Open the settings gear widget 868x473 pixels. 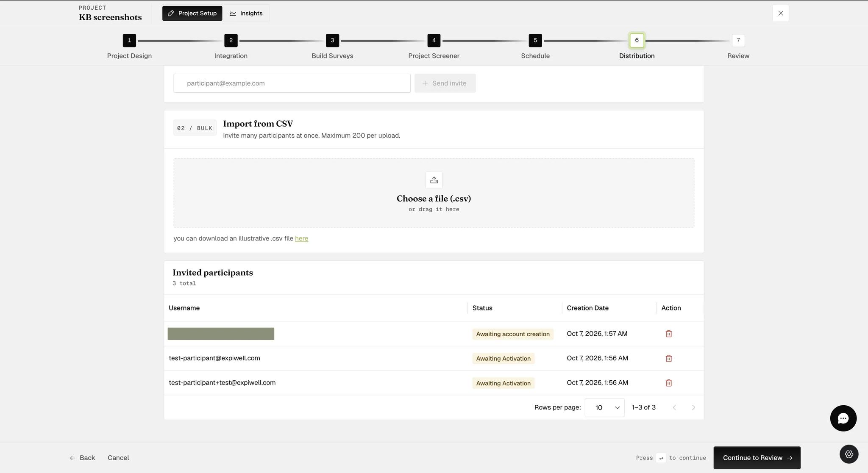849,454
